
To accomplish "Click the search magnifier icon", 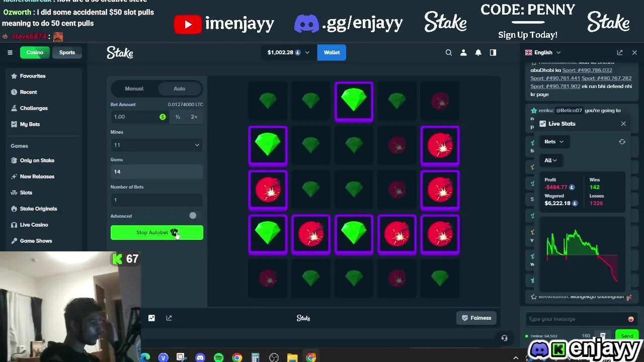I will tap(449, 52).
